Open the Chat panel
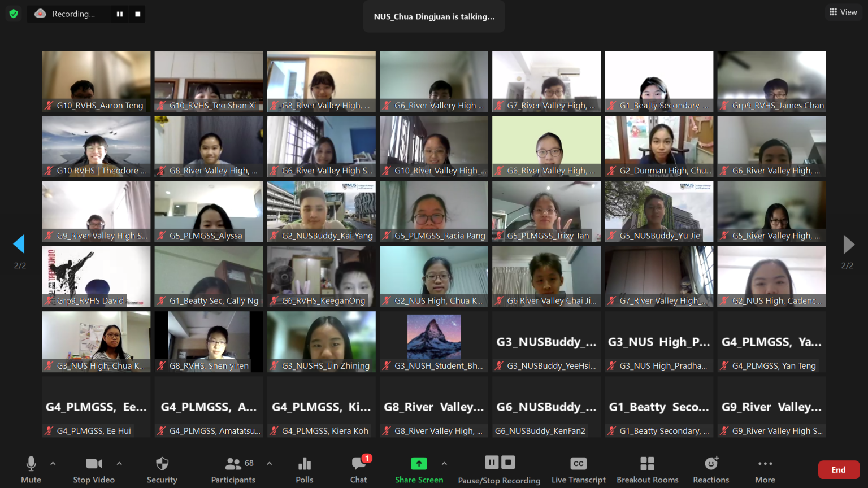 point(358,469)
